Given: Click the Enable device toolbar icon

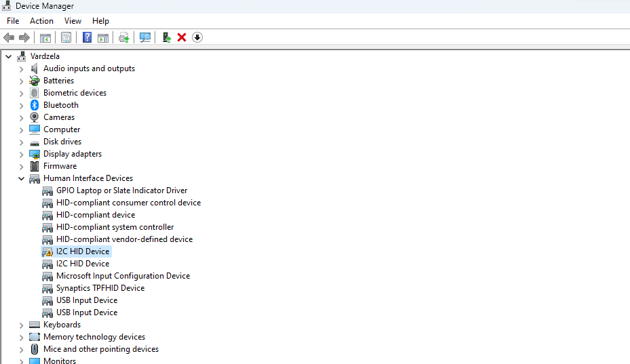Looking at the screenshot, I should click(166, 38).
